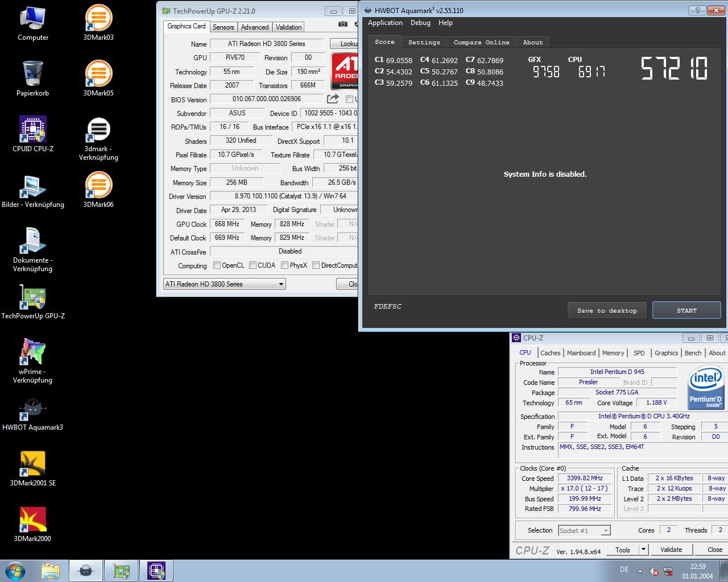Screen dimensions: 728x582
Task: Toggle the DirectCompute checkbox in GPU-Z
Action: tap(316, 265)
